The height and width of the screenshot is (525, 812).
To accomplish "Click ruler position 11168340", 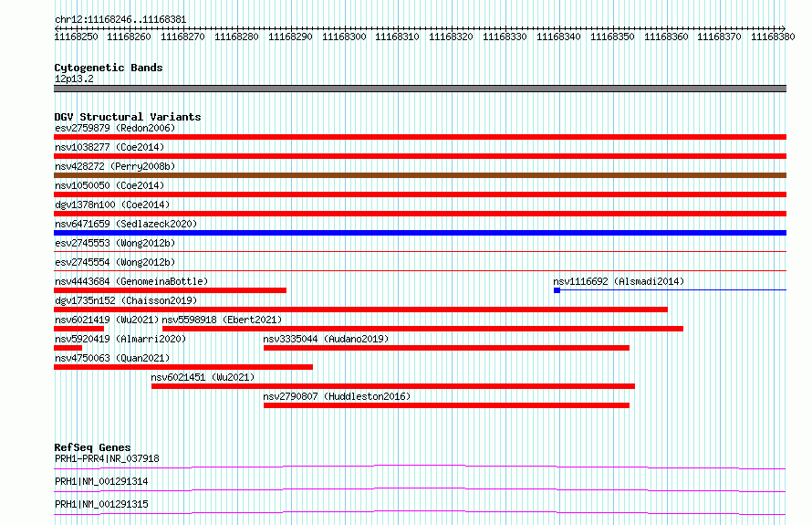I will click(x=558, y=37).
